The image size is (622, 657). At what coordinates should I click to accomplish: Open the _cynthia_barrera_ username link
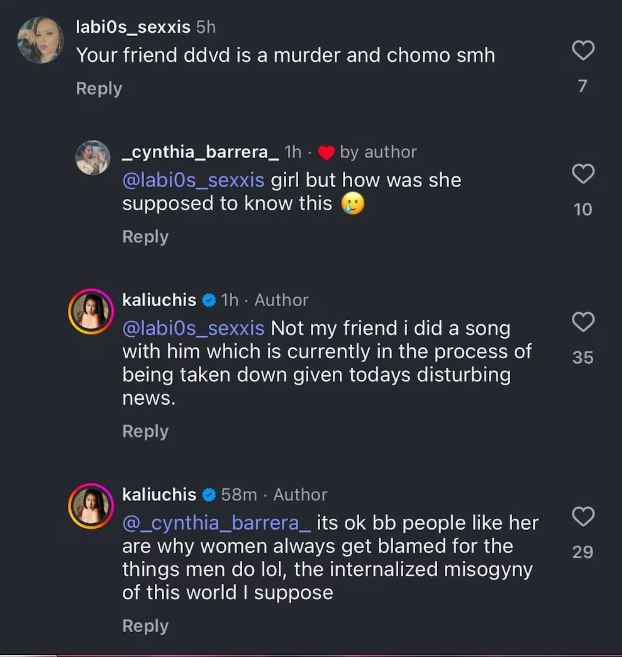200,152
